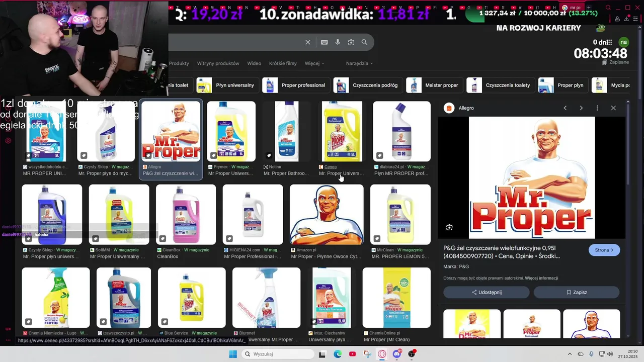
Task: Start voice search with the microphone icon
Action: (x=338, y=42)
